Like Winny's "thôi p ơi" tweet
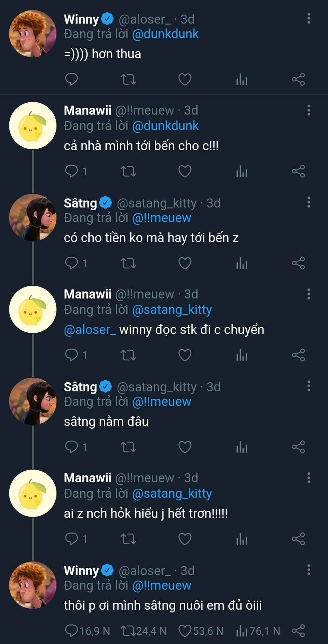The width and height of the screenshot is (328, 644). (185, 631)
